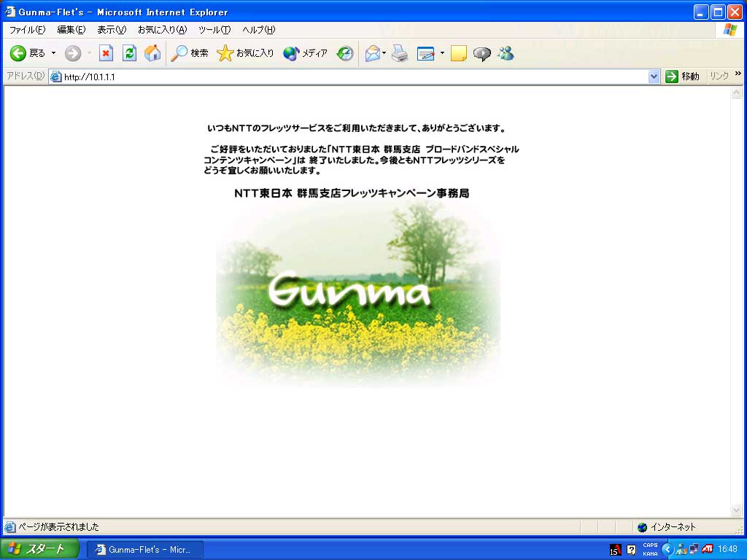
Task: Click the Discuss speech bubble icon
Action: click(481, 53)
